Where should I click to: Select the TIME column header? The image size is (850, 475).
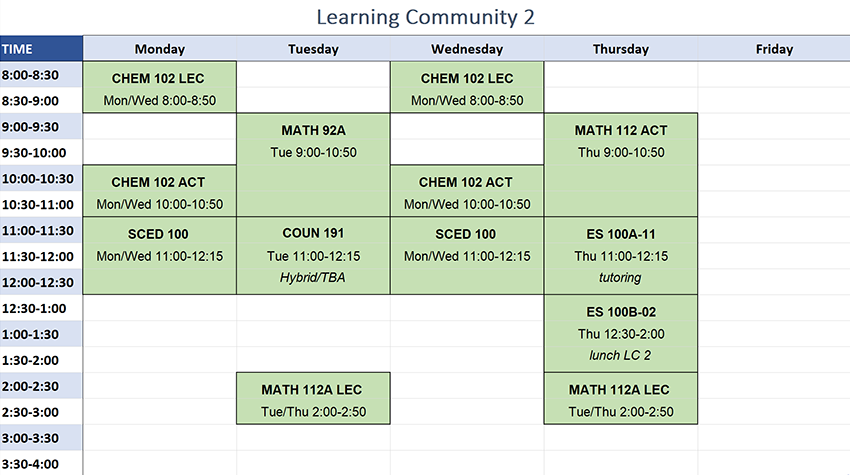(41, 48)
